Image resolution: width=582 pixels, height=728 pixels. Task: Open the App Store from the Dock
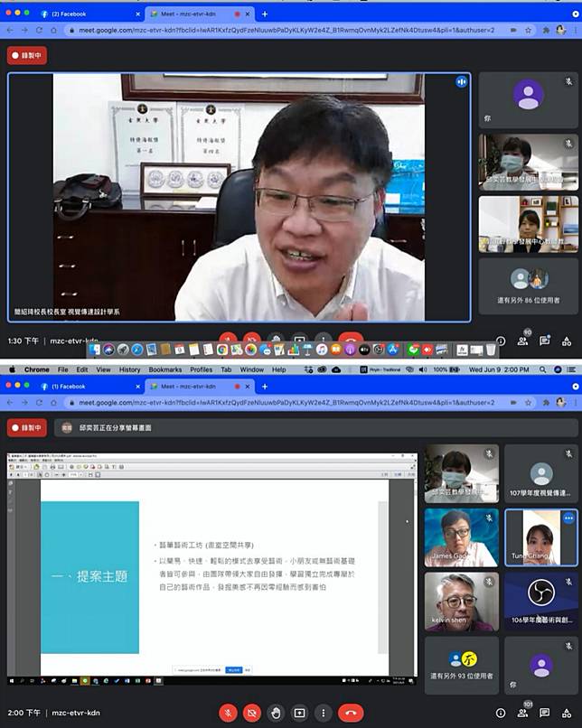[x=392, y=350]
